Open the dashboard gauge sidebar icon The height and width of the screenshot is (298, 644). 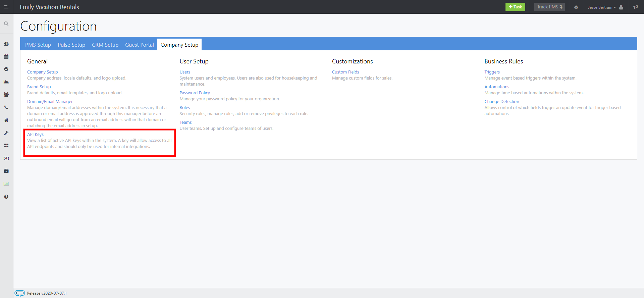click(6, 44)
